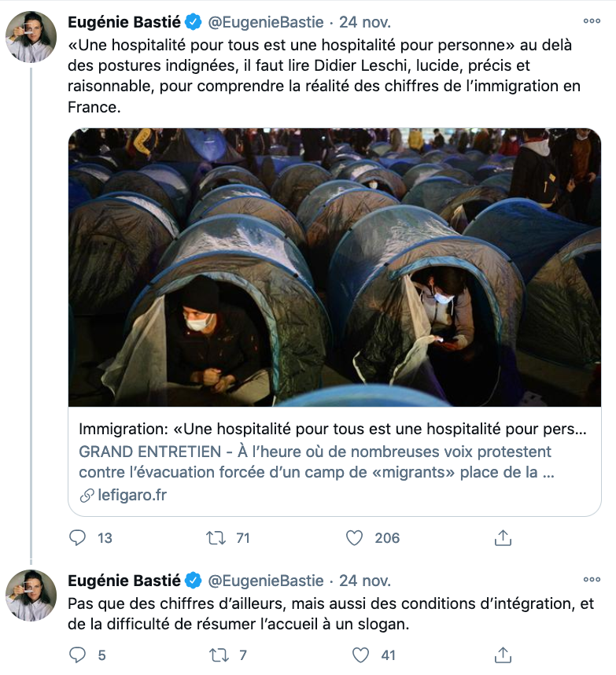Share the first tweet via share icon

tap(503, 537)
